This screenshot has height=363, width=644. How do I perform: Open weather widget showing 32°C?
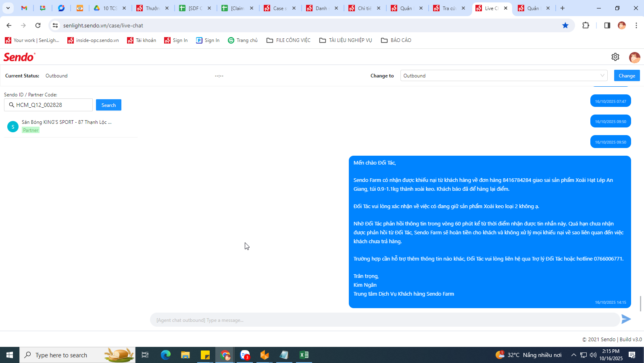(x=529, y=355)
